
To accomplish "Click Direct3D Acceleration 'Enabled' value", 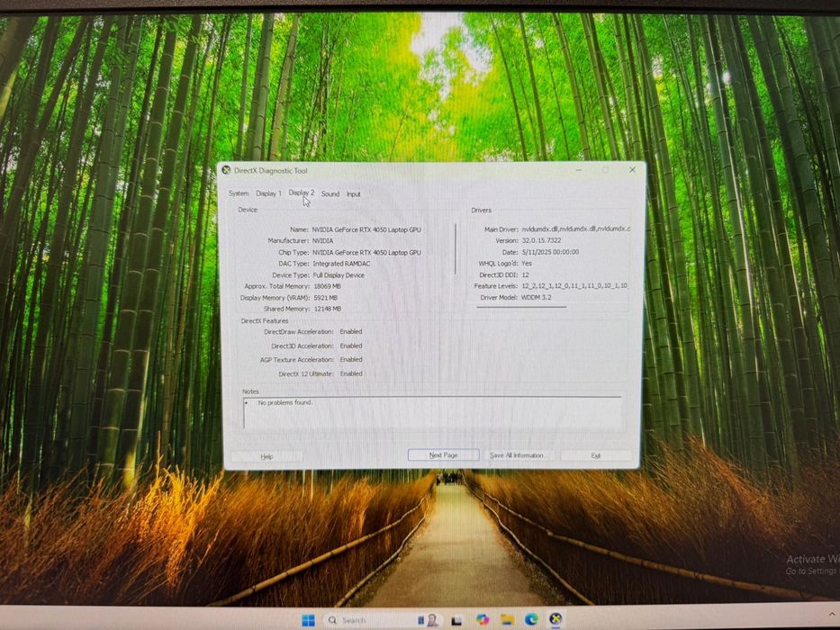I will (351, 346).
